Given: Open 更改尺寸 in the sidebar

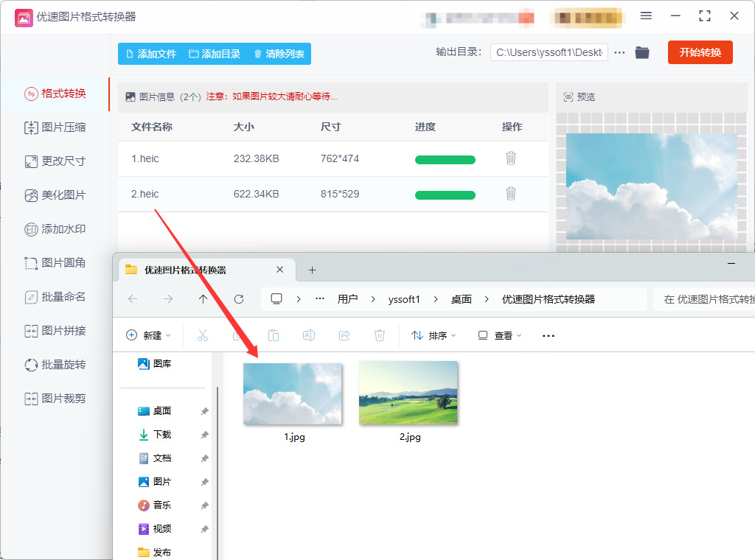Looking at the screenshot, I should click(55, 161).
